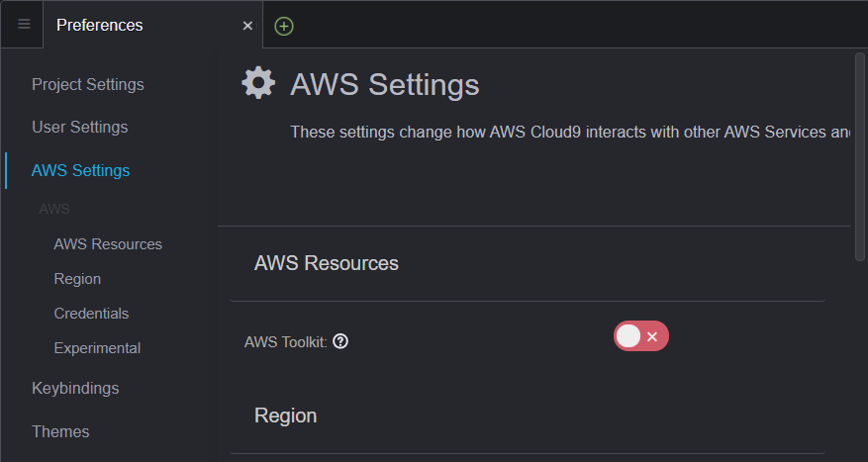Screen dimensions: 868x462
Task: Select the Preferences tab
Action: [x=152, y=25]
